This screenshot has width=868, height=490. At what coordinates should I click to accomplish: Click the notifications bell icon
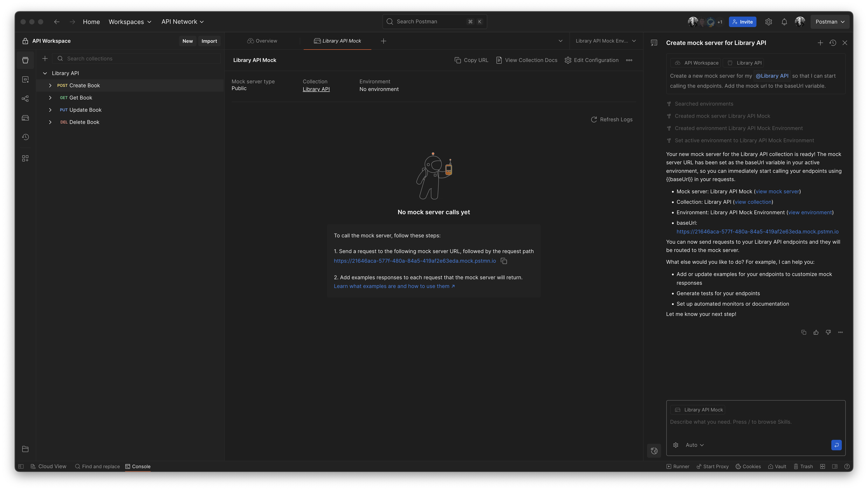(784, 22)
